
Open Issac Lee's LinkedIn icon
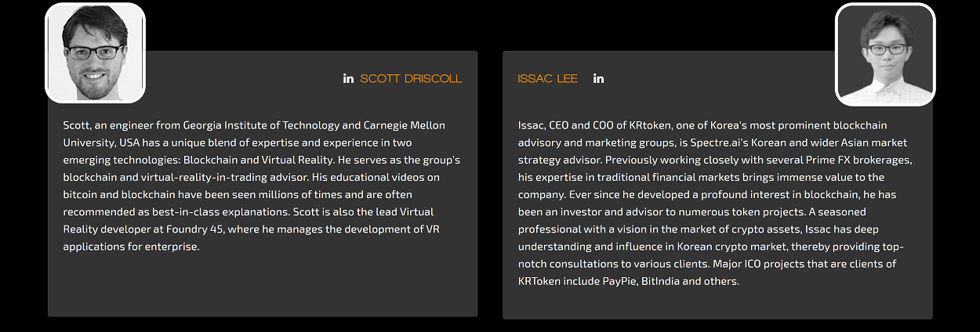pyautogui.click(x=598, y=78)
